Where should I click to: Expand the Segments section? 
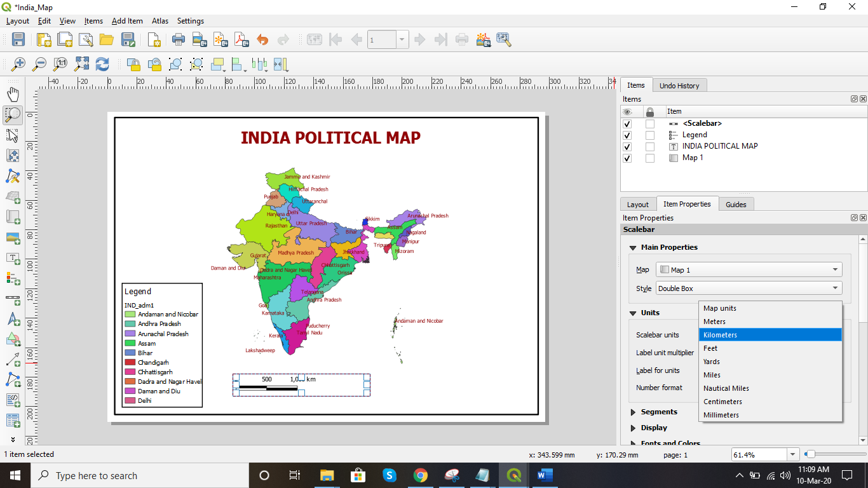click(x=633, y=412)
